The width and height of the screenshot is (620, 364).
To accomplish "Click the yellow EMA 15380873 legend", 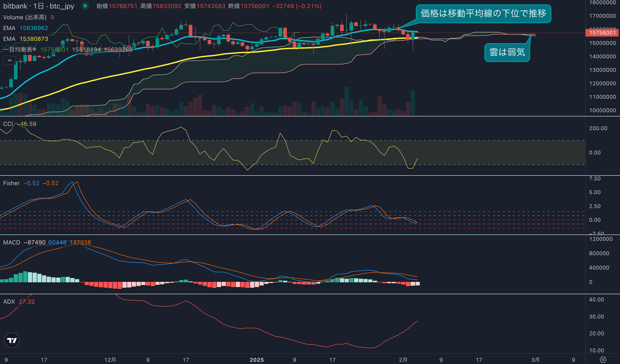I will 26,39.
